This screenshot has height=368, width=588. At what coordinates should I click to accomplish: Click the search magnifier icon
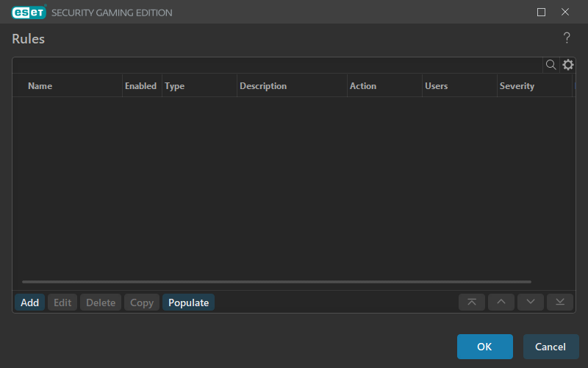551,65
